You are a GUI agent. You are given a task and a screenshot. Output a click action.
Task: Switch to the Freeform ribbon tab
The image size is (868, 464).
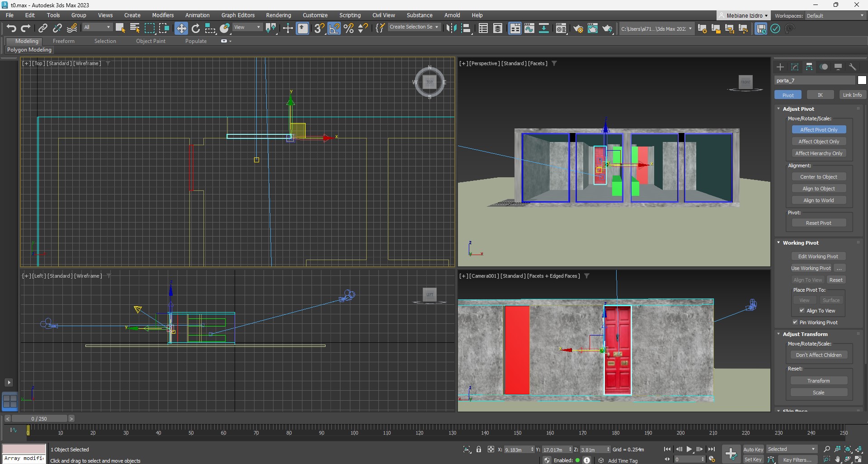63,41
